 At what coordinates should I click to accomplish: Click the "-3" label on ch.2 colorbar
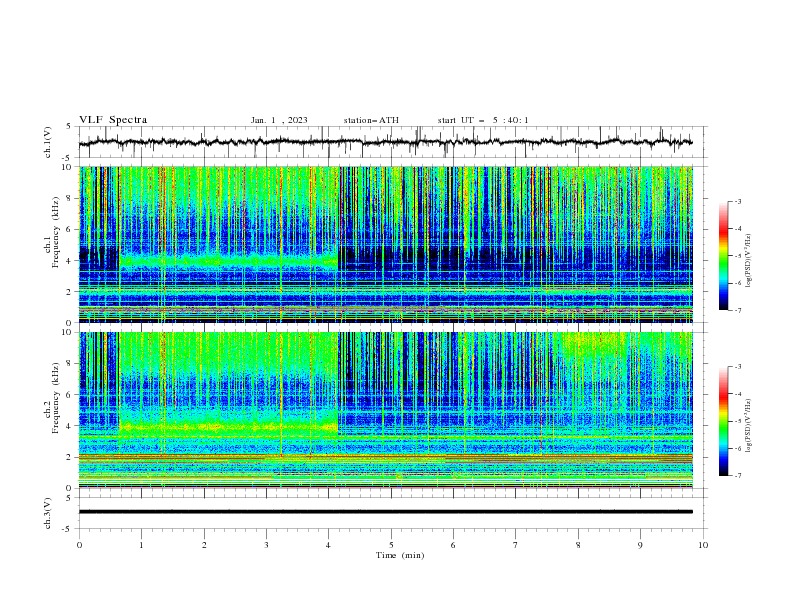click(x=737, y=367)
